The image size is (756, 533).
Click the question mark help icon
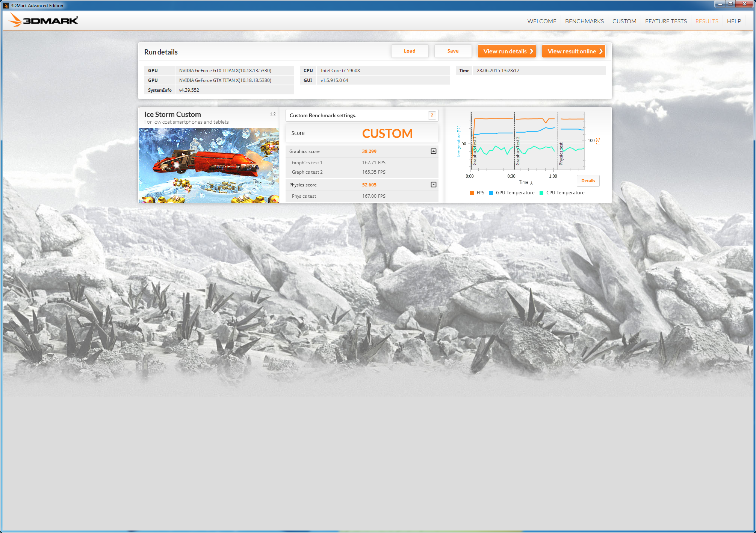pos(432,115)
